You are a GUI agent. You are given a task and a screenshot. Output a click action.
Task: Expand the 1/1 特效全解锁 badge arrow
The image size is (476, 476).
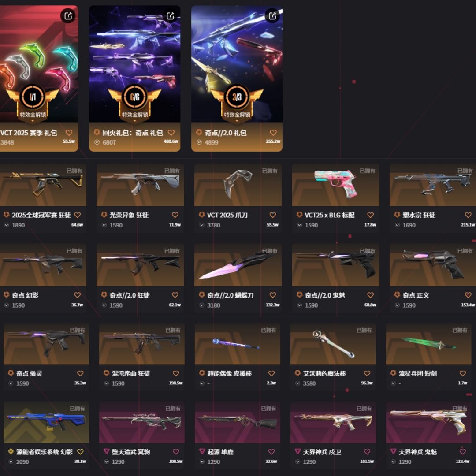coord(33,121)
